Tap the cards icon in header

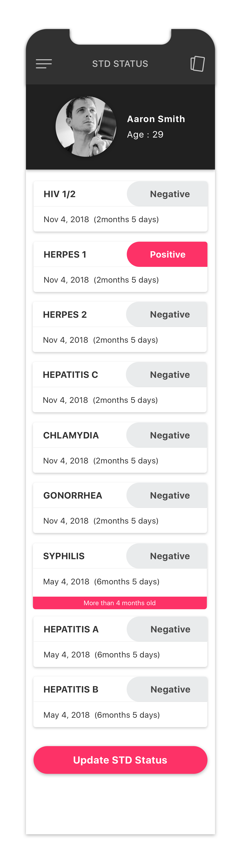coord(197,64)
